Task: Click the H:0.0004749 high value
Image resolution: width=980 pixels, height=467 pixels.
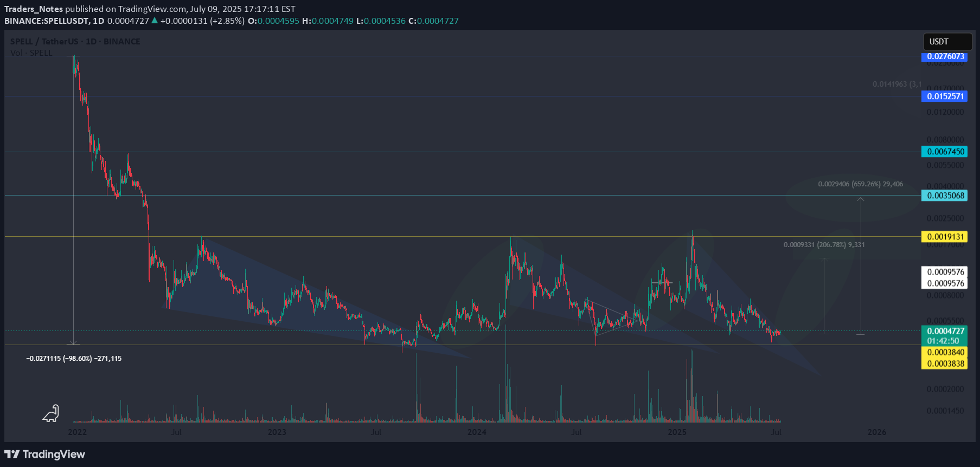Action: tap(328, 21)
